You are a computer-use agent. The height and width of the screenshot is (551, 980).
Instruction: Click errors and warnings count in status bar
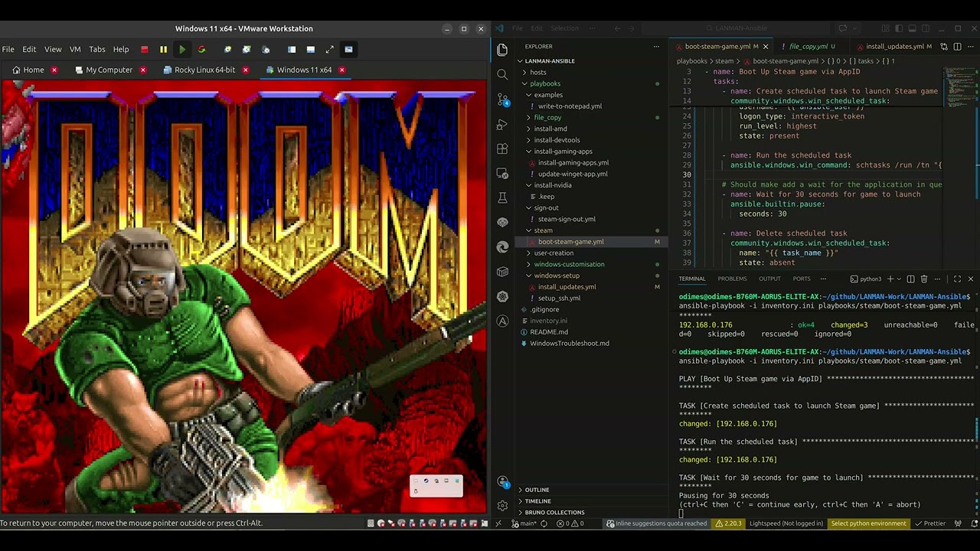pyautogui.click(x=570, y=523)
